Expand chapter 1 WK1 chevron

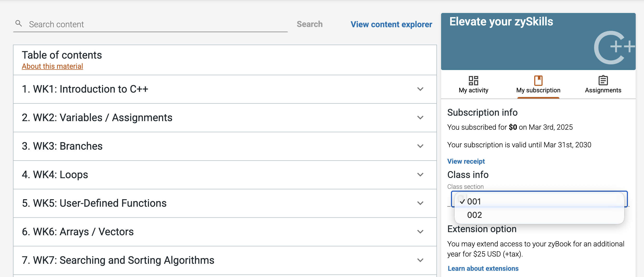(420, 89)
